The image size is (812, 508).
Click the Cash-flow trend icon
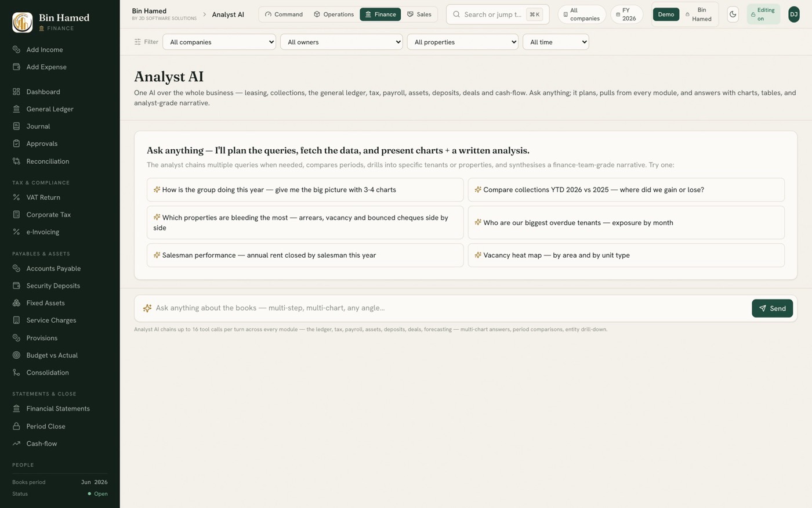click(16, 444)
